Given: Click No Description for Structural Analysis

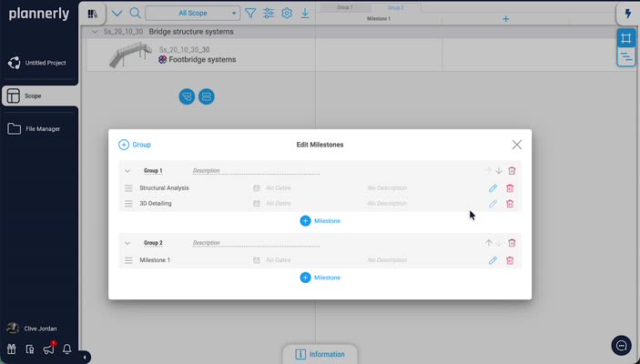Looking at the screenshot, I should point(387,188).
